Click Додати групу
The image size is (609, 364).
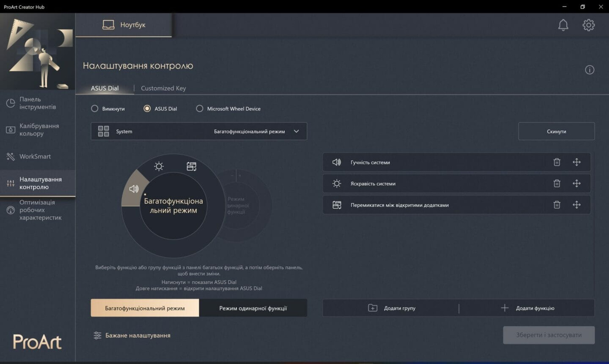pos(391,308)
